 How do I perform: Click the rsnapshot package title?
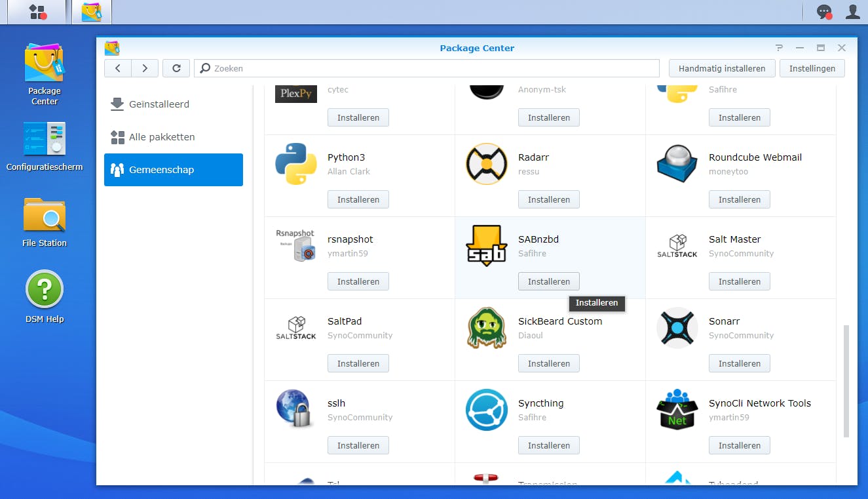coord(350,239)
